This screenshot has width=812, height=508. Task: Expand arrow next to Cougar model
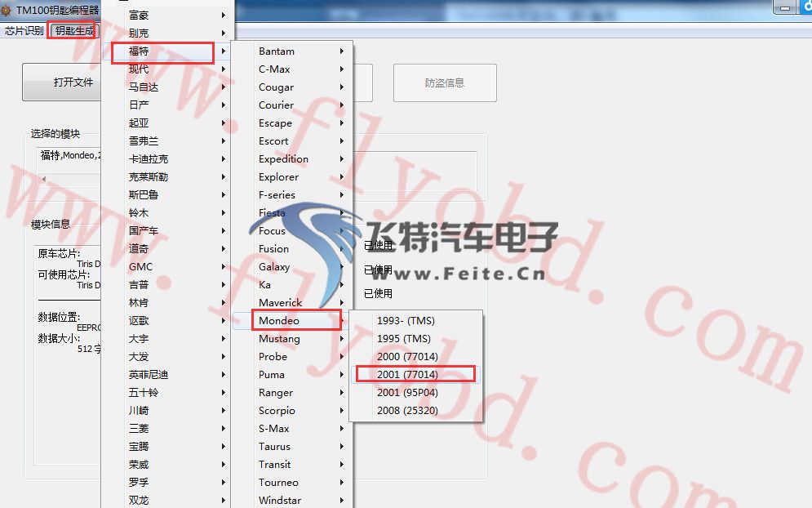pyautogui.click(x=342, y=87)
